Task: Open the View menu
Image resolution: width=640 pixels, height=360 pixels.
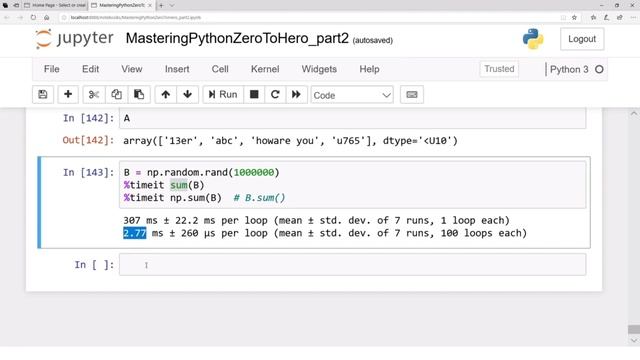Action: tap(131, 69)
